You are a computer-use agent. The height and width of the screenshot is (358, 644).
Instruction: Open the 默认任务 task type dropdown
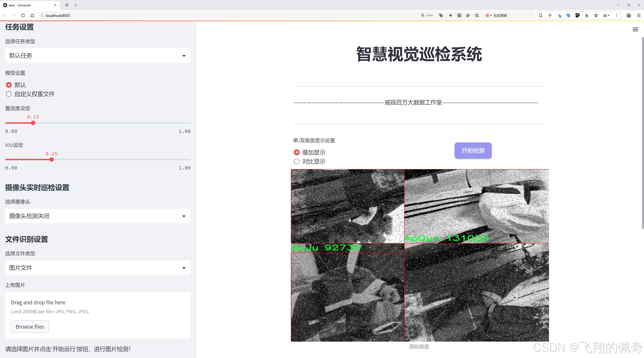98,55
